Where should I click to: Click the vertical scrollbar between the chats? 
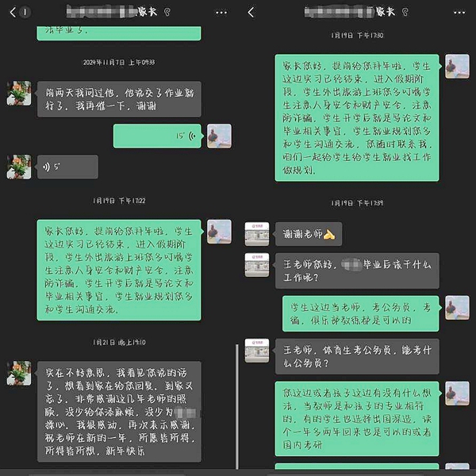[x=237, y=407]
